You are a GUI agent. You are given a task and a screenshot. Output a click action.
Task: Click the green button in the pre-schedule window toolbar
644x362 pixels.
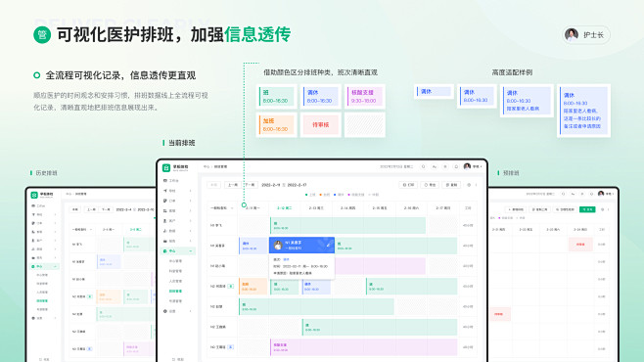pyautogui.click(x=587, y=209)
